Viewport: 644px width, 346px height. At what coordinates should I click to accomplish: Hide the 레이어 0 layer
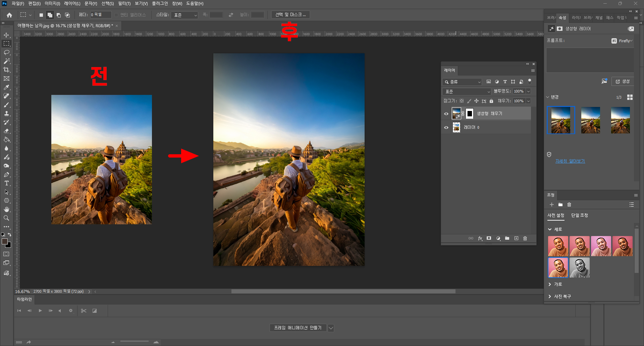coord(446,127)
